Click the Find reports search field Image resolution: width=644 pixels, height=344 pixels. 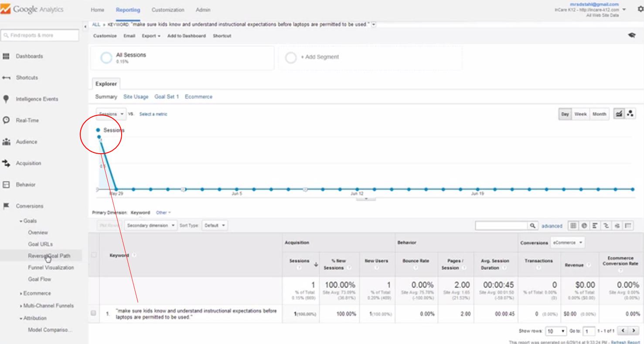[x=40, y=35]
